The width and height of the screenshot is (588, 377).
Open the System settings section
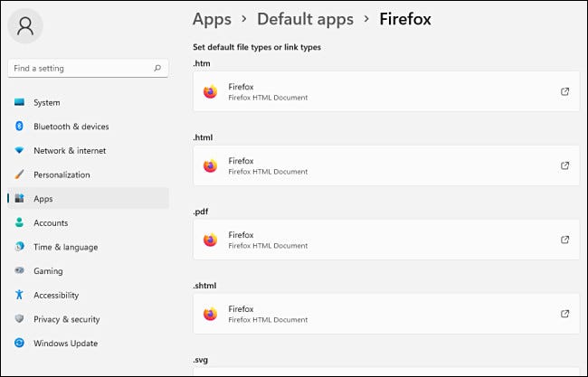pyautogui.click(x=46, y=102)
